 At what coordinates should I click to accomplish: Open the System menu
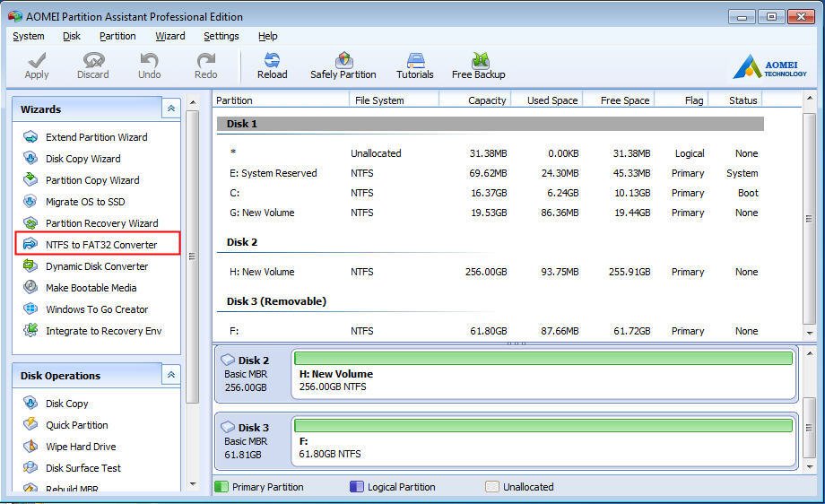click(x=29, y=36)
